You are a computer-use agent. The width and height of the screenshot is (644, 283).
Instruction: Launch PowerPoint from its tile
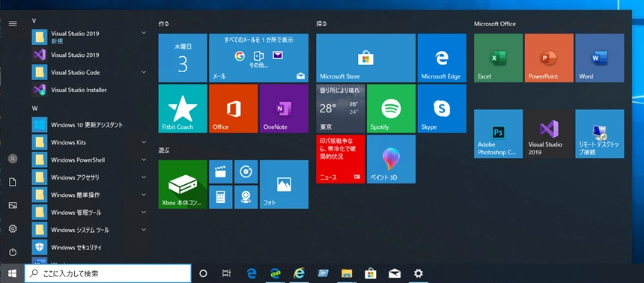(549, 58)
